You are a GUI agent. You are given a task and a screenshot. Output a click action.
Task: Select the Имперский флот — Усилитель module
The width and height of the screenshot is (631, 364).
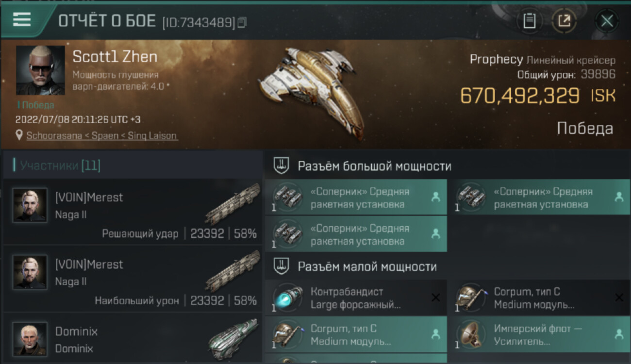(x=539, y=334)
